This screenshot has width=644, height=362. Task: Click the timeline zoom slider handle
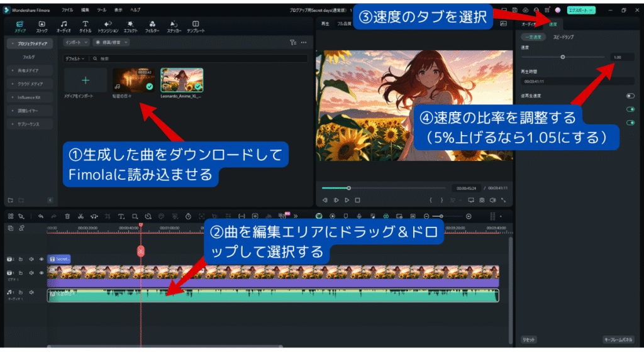pos(441,216)
